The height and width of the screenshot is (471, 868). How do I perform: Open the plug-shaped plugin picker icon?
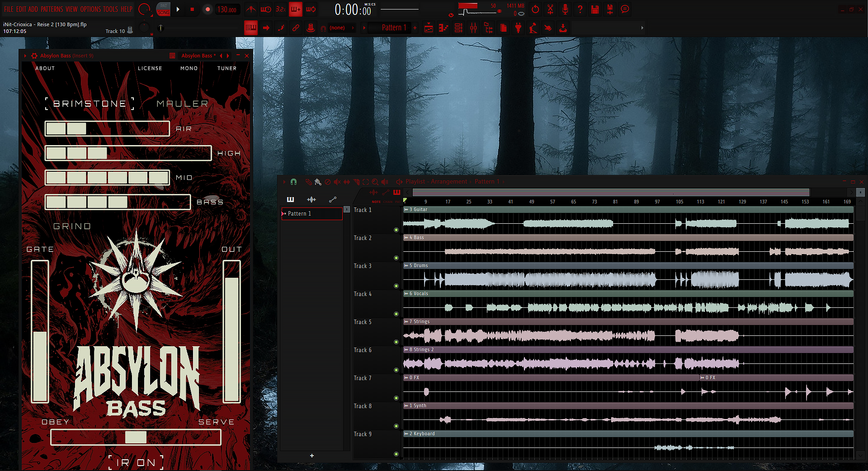pos(519,28)
